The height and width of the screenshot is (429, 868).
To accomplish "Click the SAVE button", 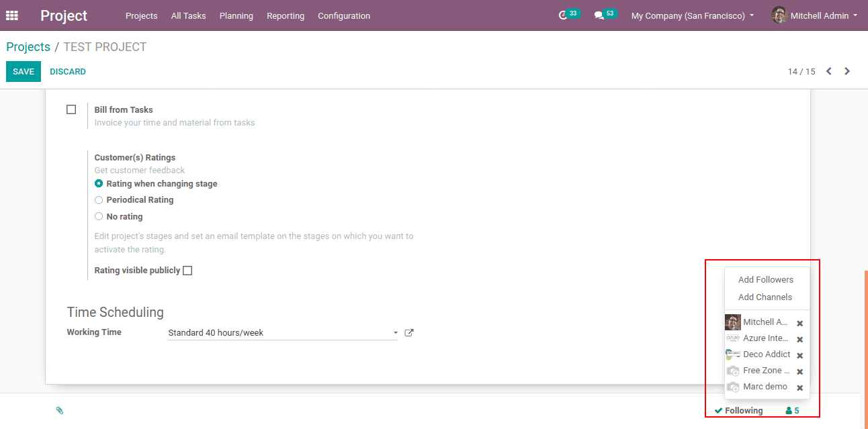I will click(24, 71).
